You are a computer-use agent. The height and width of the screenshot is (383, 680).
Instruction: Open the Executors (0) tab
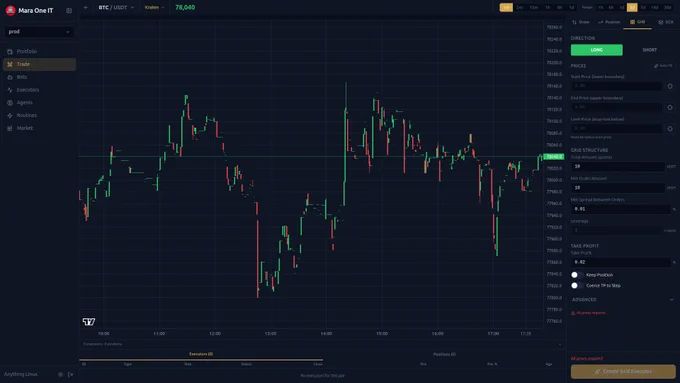click(x=201, y=354)
